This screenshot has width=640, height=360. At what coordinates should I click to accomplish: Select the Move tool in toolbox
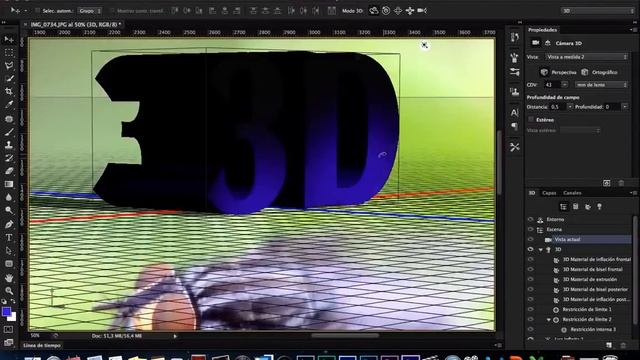point(9,40)
